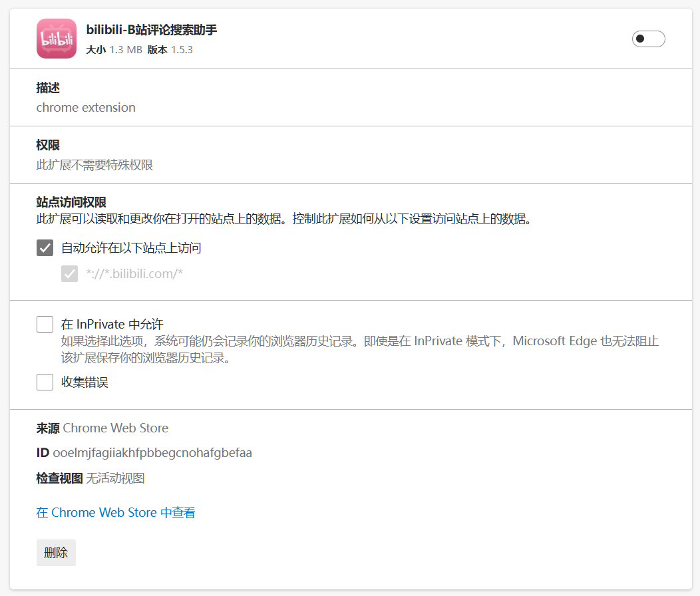
Task: Click the 权限 section heading
Action: (48, 145)
